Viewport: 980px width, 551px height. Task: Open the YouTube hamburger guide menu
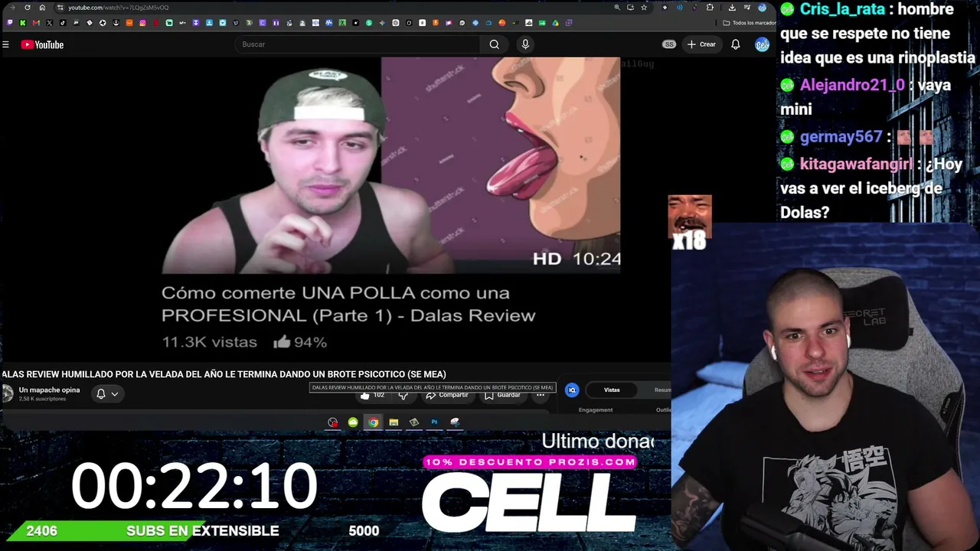pyautogui.click(x=5, y=44)
